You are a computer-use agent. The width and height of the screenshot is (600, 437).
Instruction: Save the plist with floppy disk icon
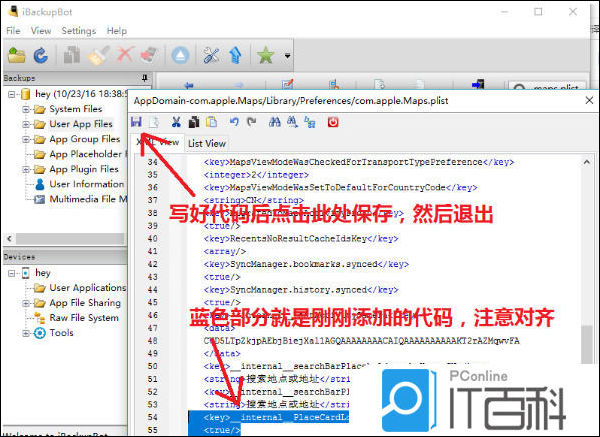(136, 122)
